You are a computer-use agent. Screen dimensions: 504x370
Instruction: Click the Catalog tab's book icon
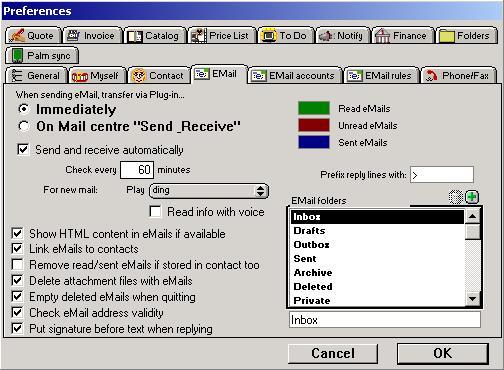coord(135,36)
